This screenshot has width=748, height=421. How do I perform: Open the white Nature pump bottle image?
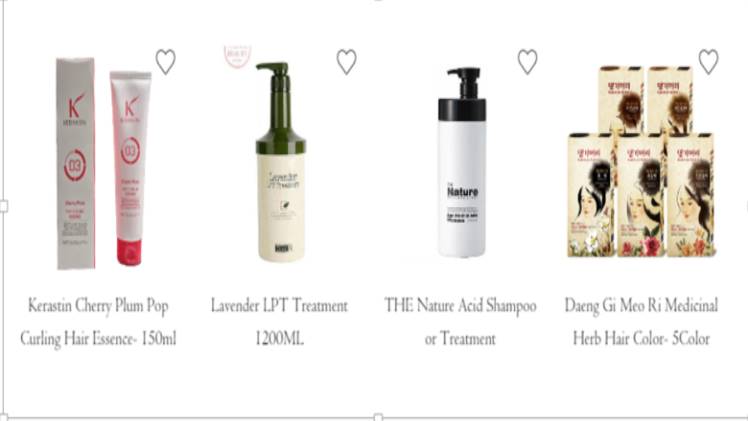[462, 163]
